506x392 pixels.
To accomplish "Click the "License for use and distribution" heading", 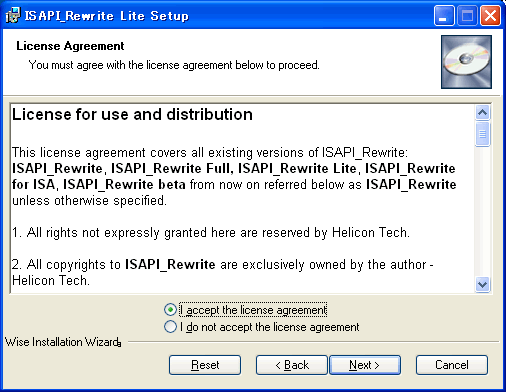I will 132,115.
